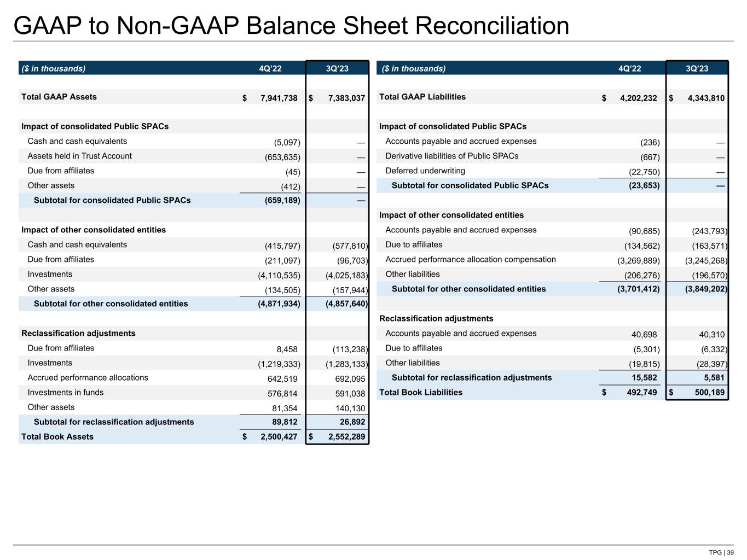Select the 2,552,289 total book assets value
Image resolution: width=747 pixels, height=560 pixels.
(x=346, y=437)
